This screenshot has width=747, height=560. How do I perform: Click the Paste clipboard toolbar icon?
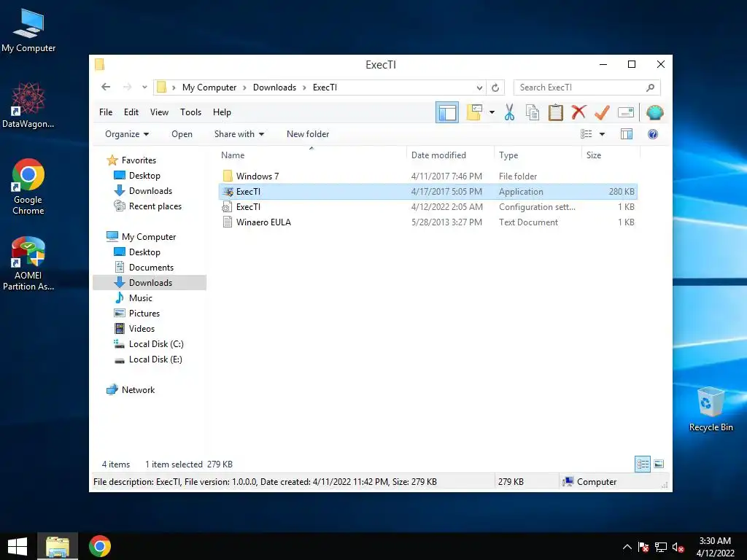(555, 113)
